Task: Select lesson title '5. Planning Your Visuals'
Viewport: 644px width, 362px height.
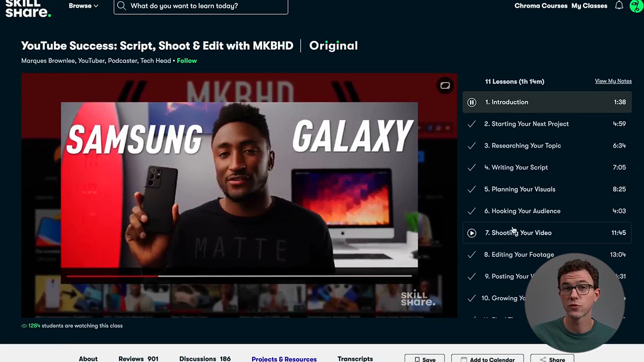Action: (520, 189)
